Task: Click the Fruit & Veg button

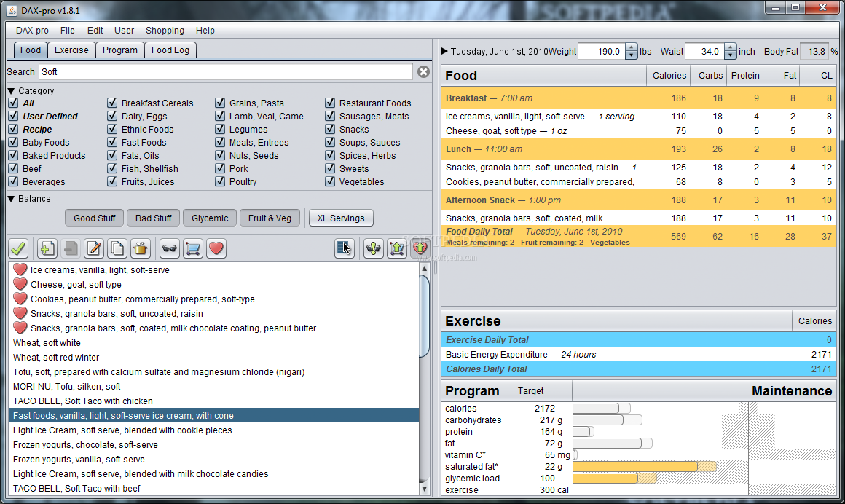Action: 270,218
